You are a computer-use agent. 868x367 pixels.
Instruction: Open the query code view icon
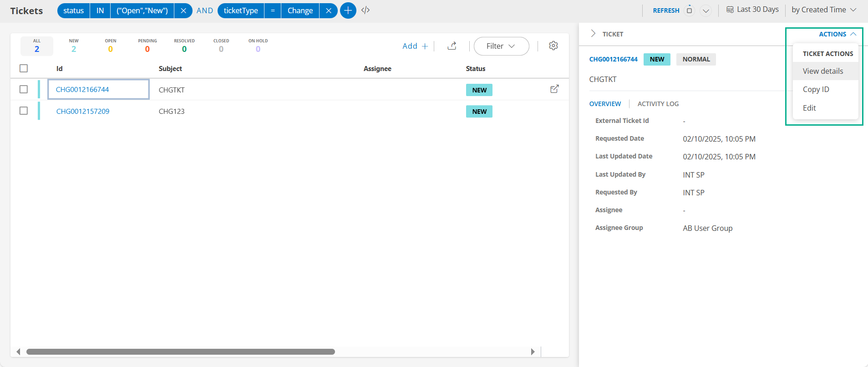[x=365, y=10]
